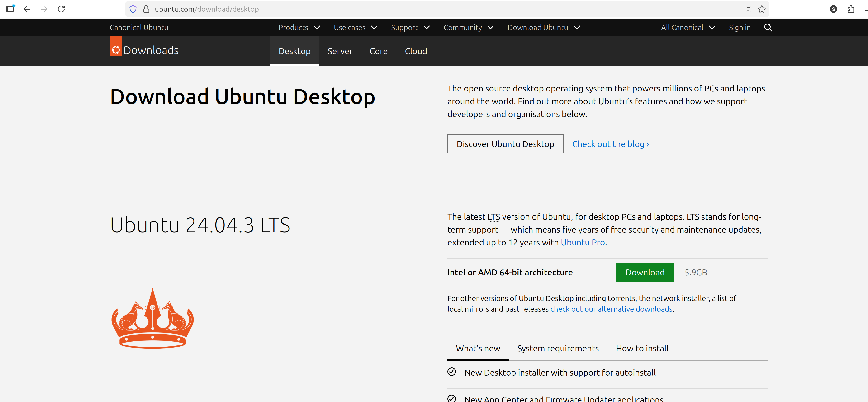Click the padlock site security icon

point(146,9)
